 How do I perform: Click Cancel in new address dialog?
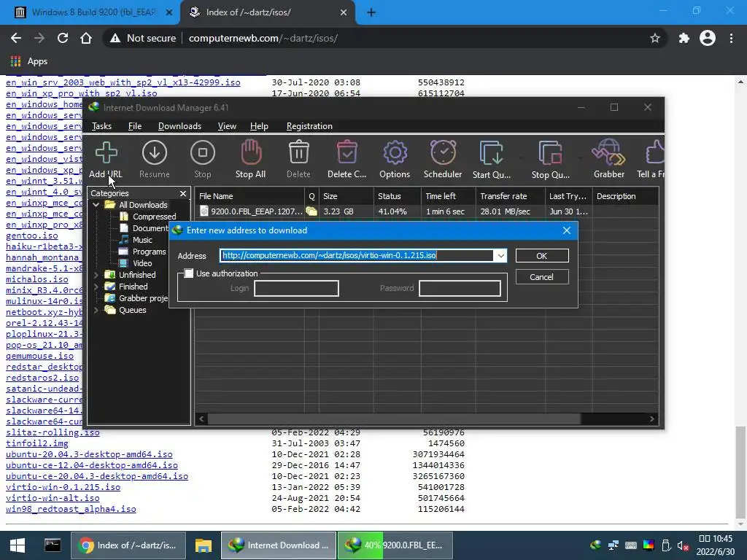coord(542,276)
